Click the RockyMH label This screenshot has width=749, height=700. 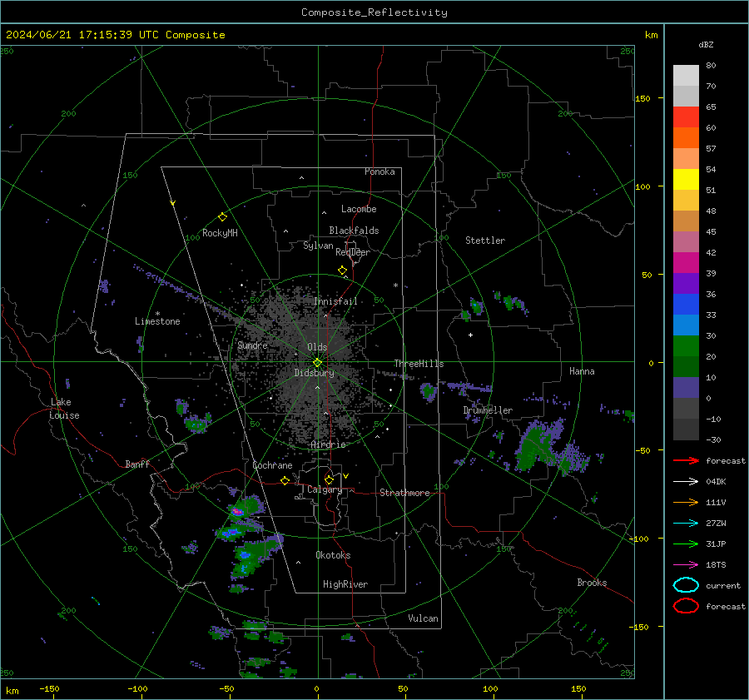220,233
